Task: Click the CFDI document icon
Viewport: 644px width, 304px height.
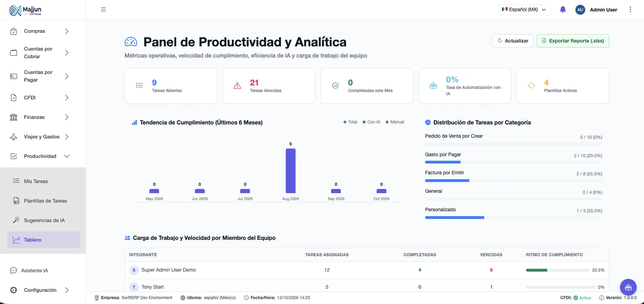Action: click(x=14, y=98)
